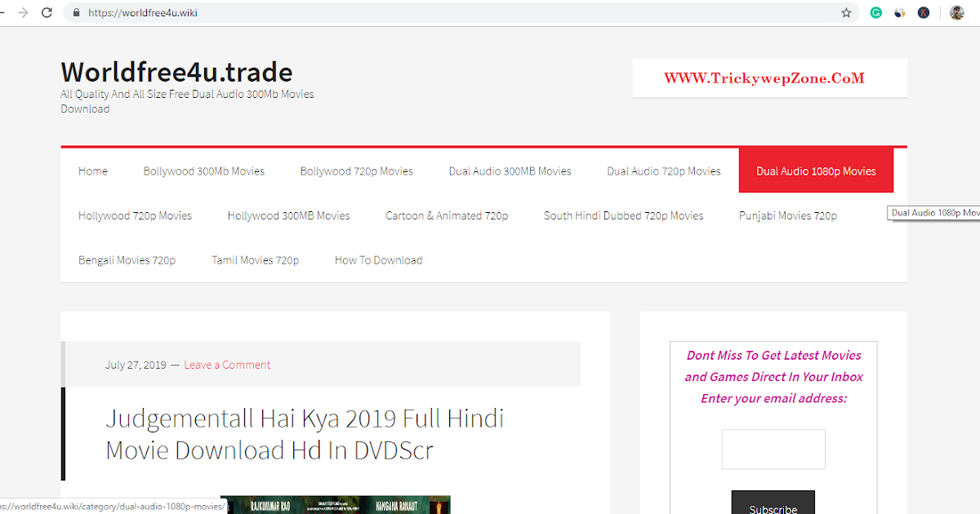Open Bollywood 720p Movies category
Screen dimensions: 980x514
click(x=357, y=171)
